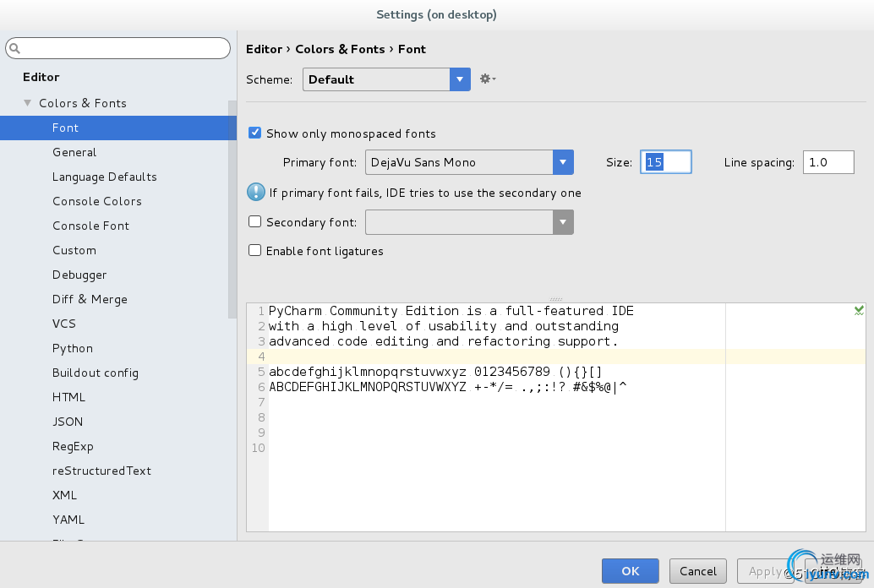Uncheck Show only monospaced fonts
The width and height of the screenshot is (874, 588).
(254, 133)
